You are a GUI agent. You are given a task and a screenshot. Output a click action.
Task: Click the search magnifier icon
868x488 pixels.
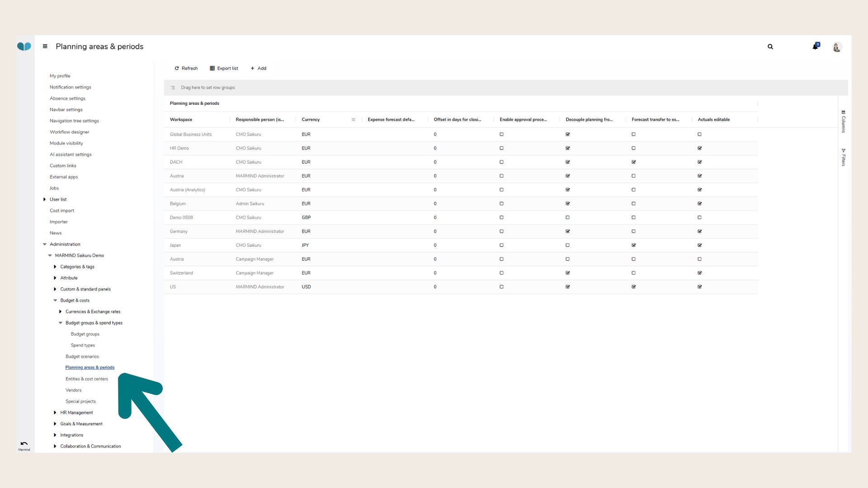click(x=770, y=47)
